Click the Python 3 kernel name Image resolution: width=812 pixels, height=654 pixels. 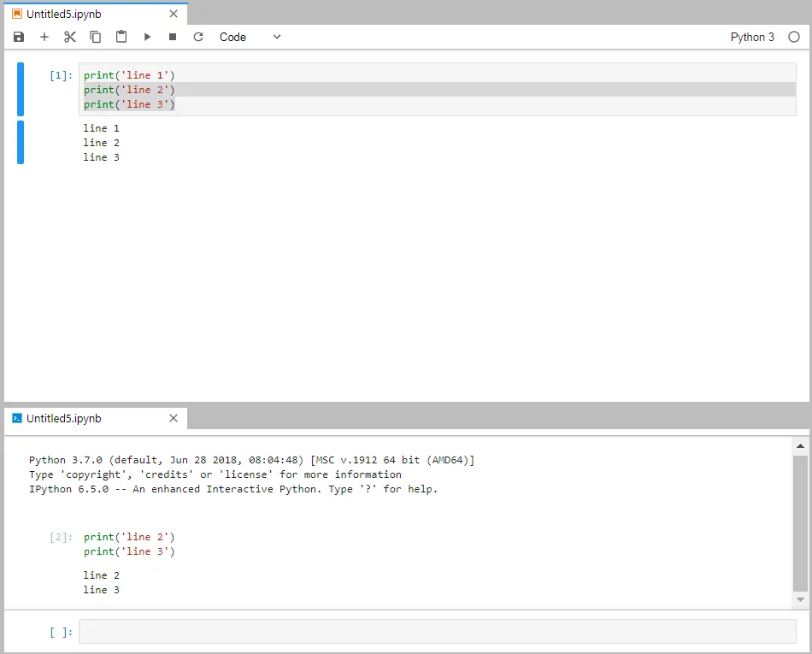point(752,37)
